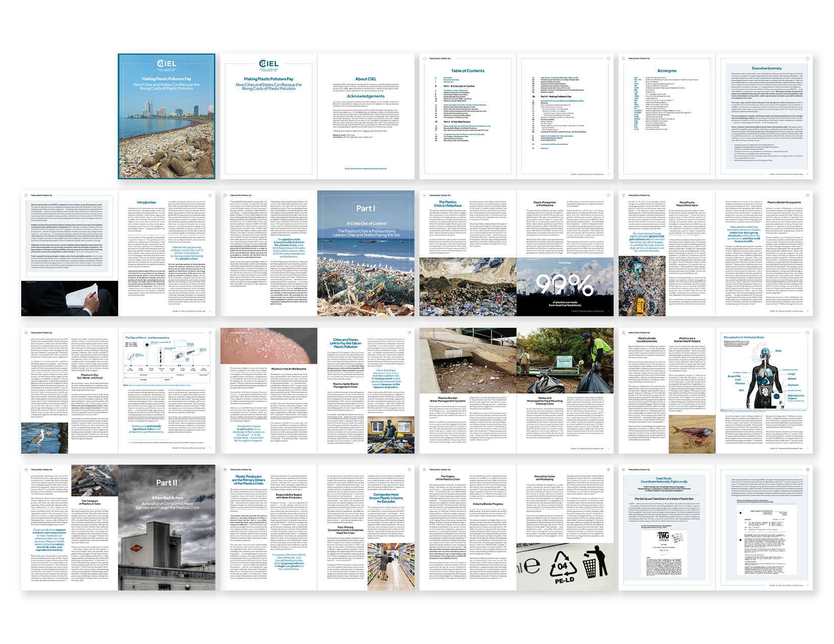Click the CIEL logo on the blue cover
This screenshot has width=834, height=644.
[166, 64]
